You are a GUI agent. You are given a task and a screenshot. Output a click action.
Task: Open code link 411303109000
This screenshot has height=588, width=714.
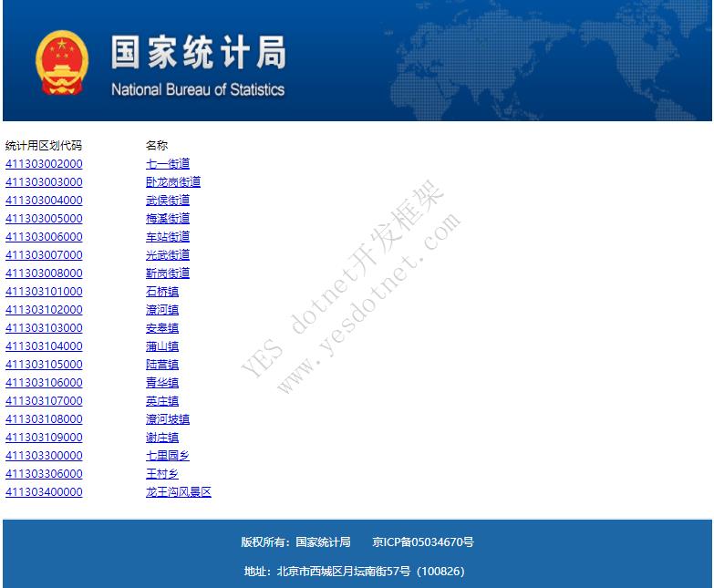coord(44,437)
